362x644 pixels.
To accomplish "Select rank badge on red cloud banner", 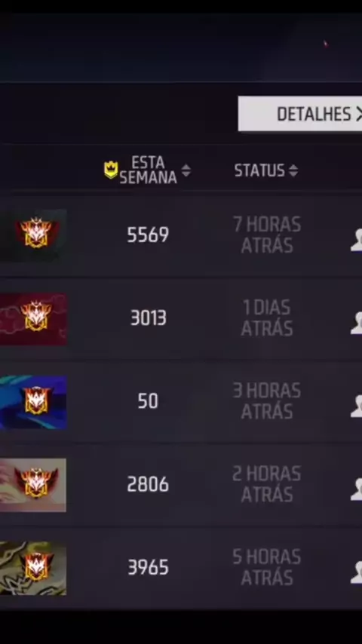I will click(35, 316).
